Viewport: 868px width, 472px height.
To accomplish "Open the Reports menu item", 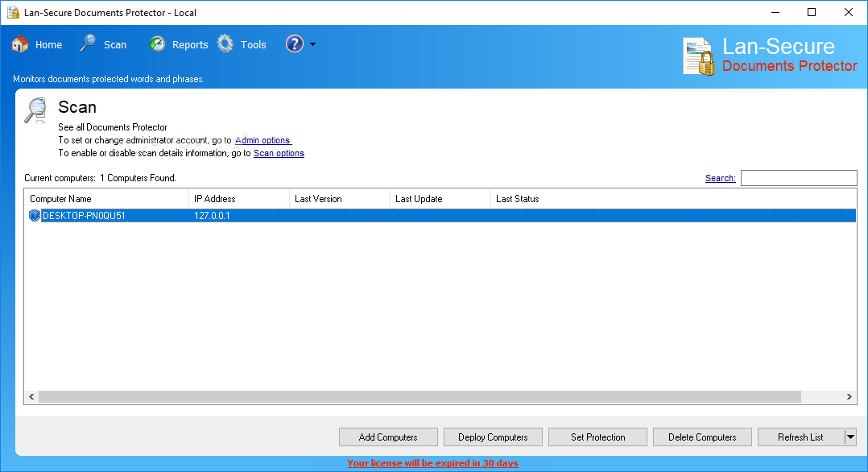I will point(190,45).
